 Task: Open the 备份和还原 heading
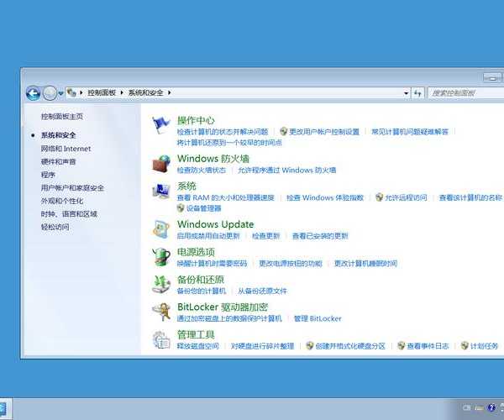pyautogui.click(x=201, y=280)
